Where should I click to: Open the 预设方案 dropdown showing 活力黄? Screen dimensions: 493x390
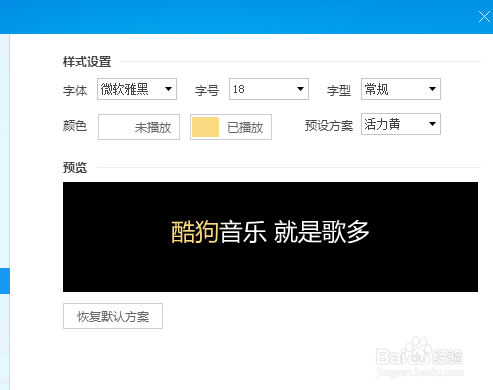pyautogui.click(x=401, y=124)
